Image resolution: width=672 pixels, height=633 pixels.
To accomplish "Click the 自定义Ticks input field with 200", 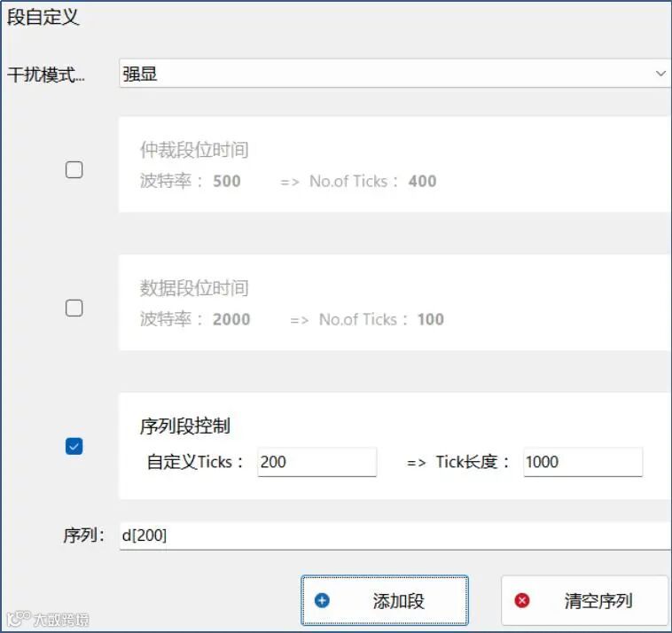I will pos(317,462).
